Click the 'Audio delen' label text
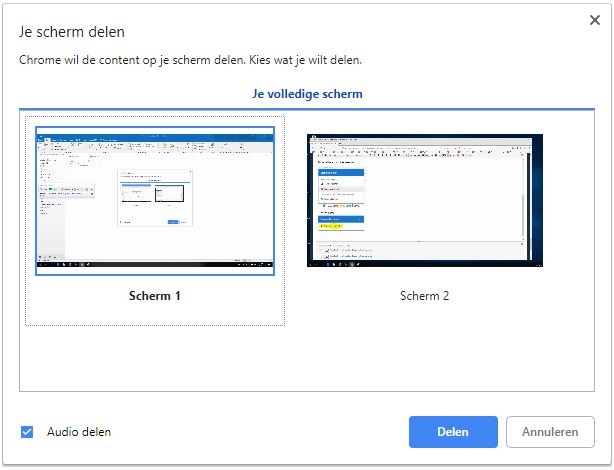The image size is (614, 470). point(79,432)
